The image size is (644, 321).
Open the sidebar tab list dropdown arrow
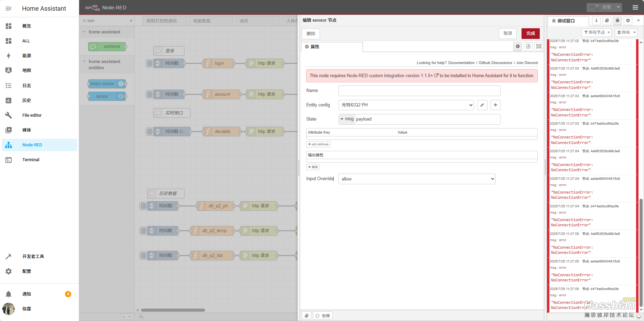(x=638, y=21)
